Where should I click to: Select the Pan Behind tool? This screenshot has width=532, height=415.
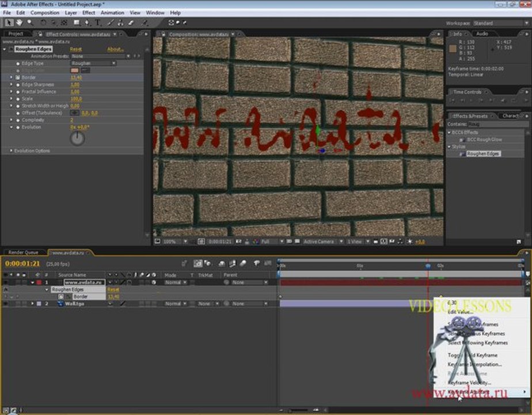63,22
